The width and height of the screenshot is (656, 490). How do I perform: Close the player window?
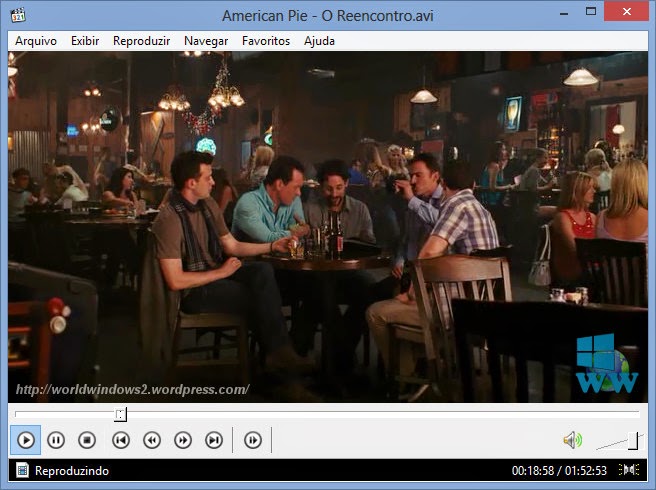point(626,12)
